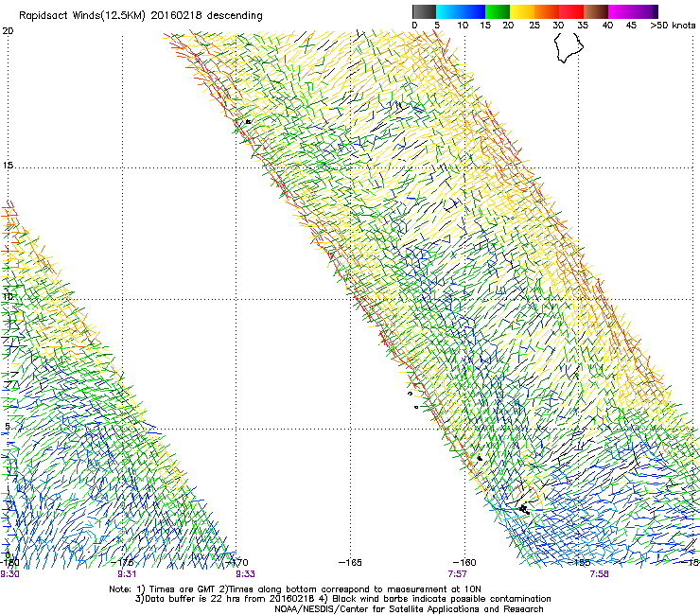This screenshot has width=700, height=615.
Task: Click the '-165' longitude axis label
Action: (x=350, y=562)
